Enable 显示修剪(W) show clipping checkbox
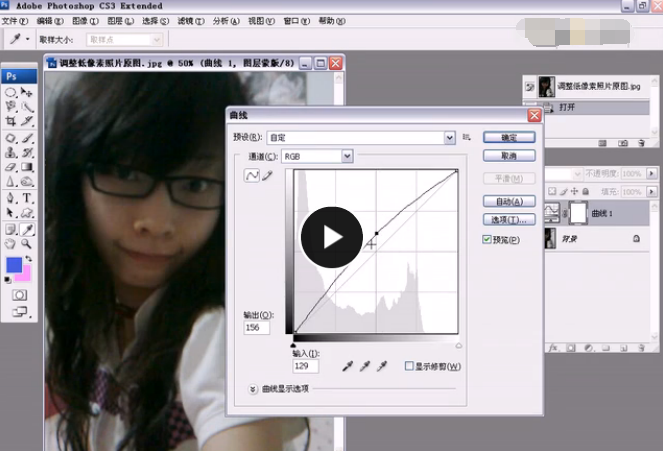The width and height of the screenshot is (663, 474). 409,366
